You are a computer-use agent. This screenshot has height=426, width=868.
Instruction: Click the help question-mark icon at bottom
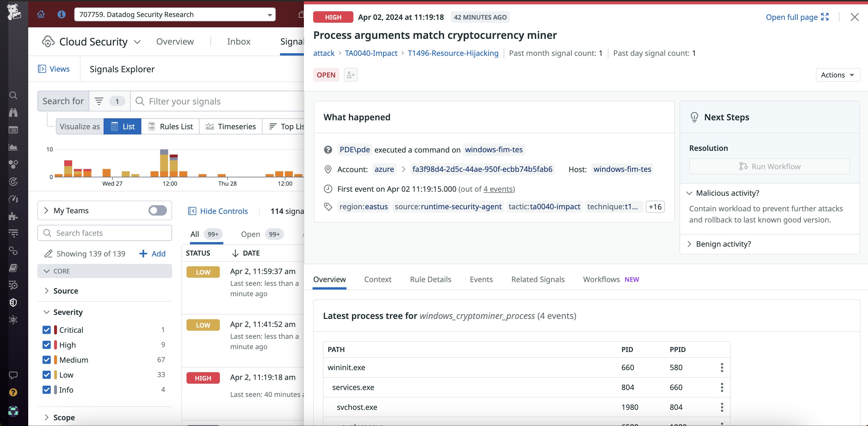click(13, 392)
